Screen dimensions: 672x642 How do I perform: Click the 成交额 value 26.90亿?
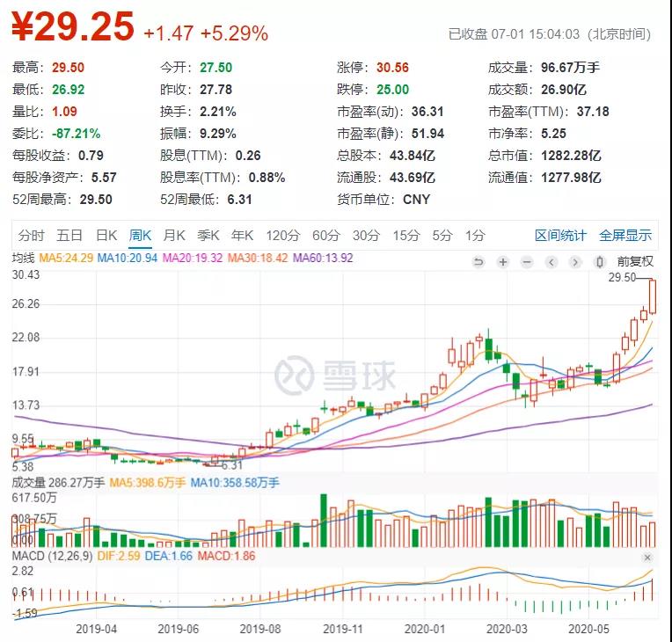point(564,90)
